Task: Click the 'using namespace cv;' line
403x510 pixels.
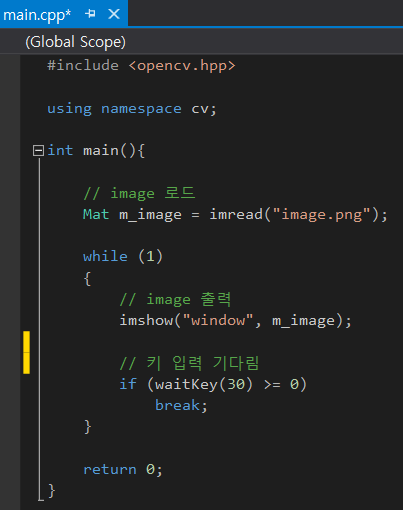Action: pos(132,109)
